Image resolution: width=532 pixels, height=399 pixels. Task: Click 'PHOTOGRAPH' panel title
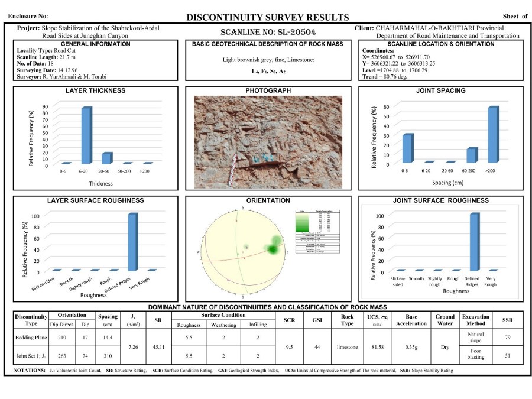point(268,90)
